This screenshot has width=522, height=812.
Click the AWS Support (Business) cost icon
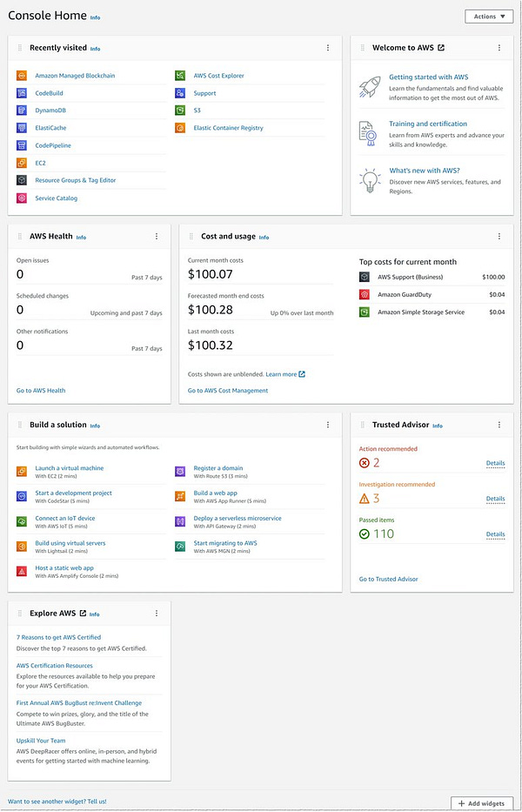[x=364, y=277]
